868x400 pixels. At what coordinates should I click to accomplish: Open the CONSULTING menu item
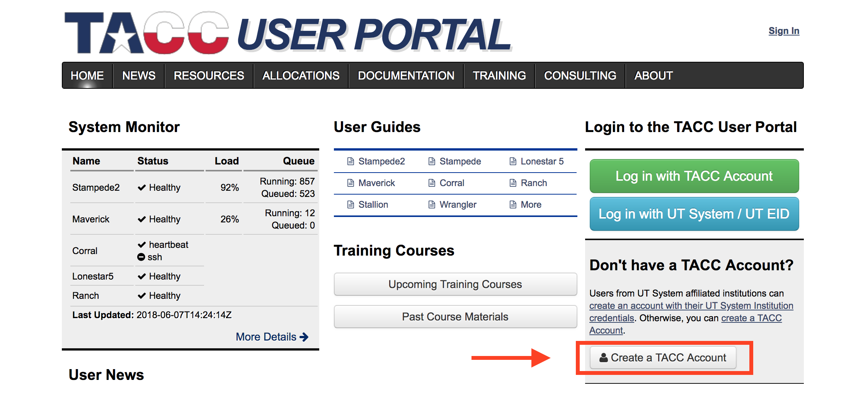(580, 75)
